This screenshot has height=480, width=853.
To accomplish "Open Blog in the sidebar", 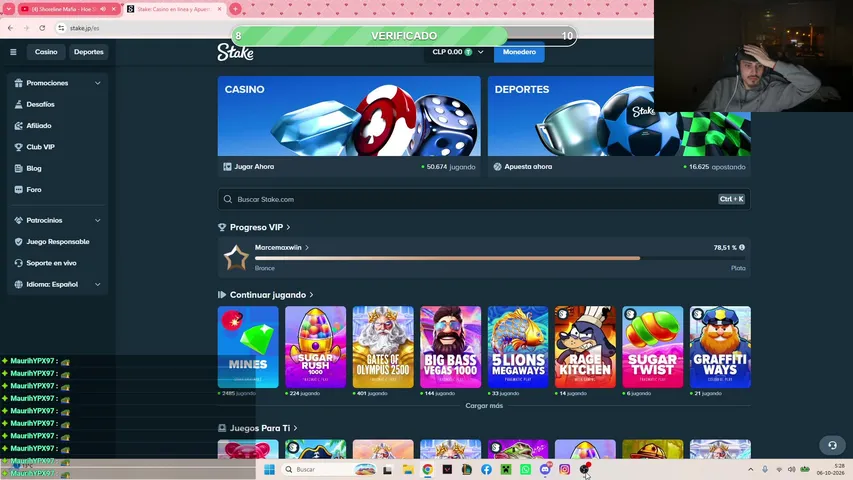I will point(34,168).
